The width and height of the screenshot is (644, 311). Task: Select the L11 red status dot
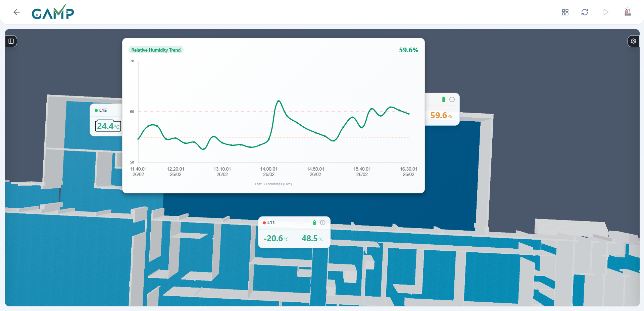[x=264, y=223]
